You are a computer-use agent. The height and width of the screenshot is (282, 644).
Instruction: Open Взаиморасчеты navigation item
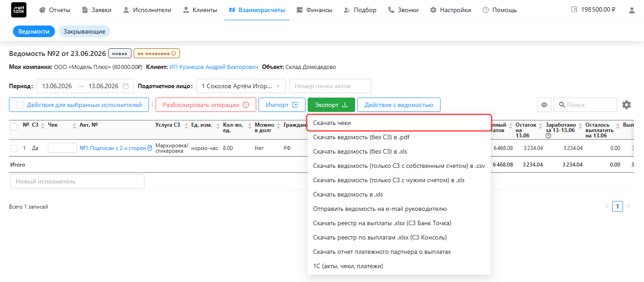(257, 10)
